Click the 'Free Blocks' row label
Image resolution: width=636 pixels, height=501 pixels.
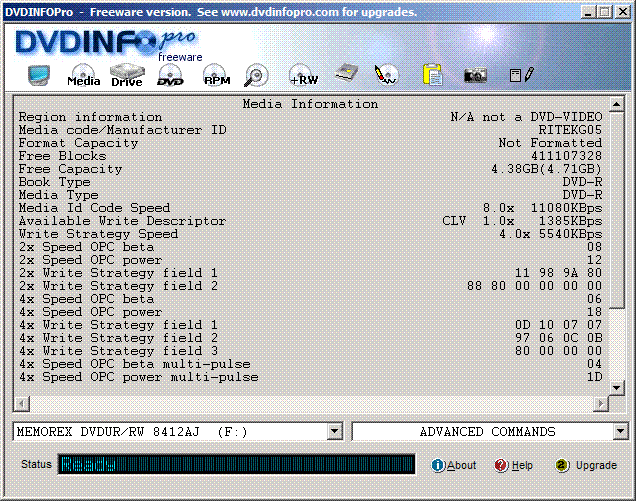point(62,156)
